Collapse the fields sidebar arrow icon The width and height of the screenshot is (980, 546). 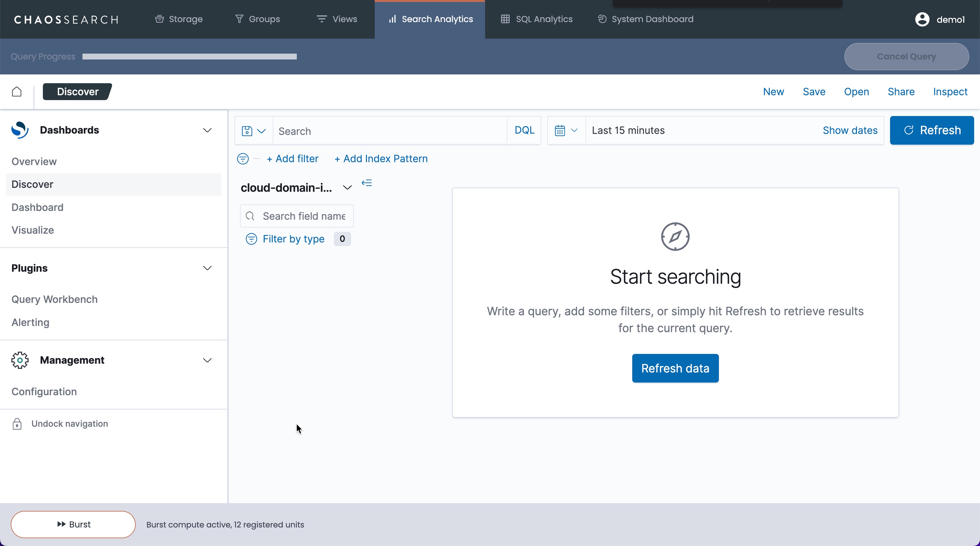coord(367,183)
